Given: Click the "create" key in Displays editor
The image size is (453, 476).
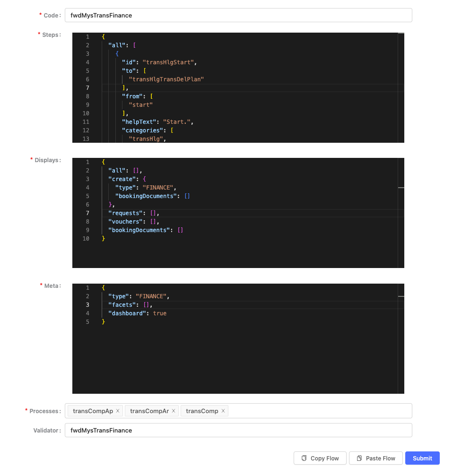Looking at the screenshot, I should 122,179.
